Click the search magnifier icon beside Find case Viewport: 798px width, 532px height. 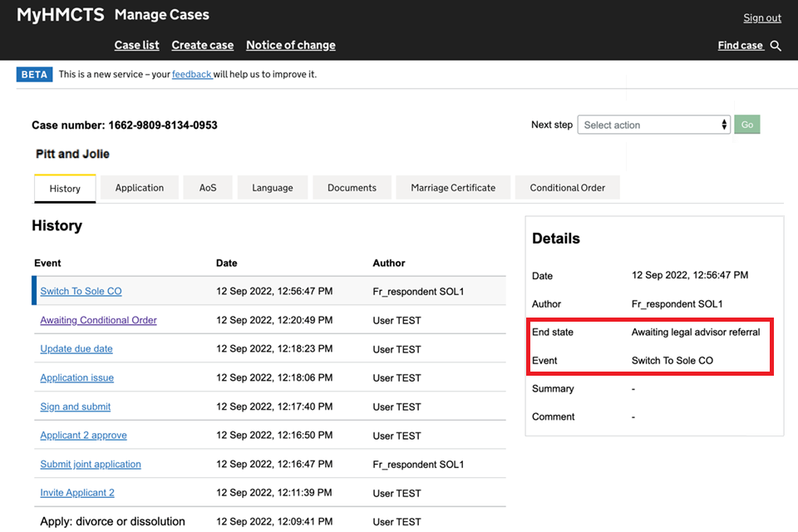pyautogui.click(x=776, y=46)
